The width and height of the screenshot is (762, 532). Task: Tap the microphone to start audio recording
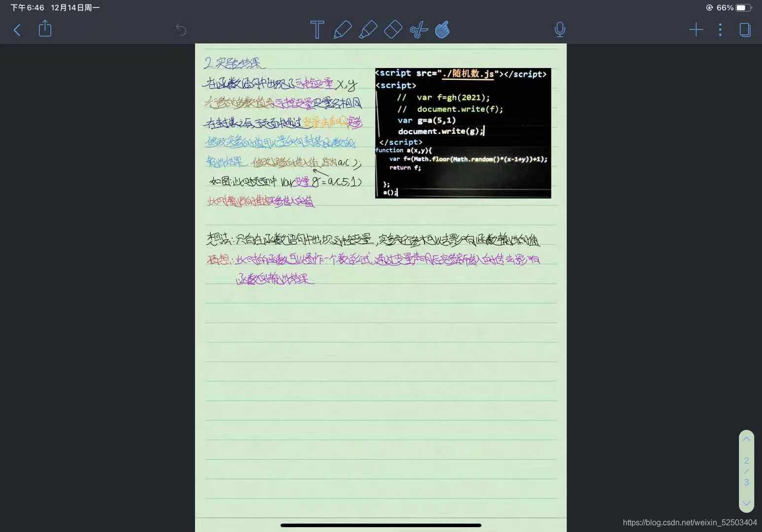click(x=559, y=30)
